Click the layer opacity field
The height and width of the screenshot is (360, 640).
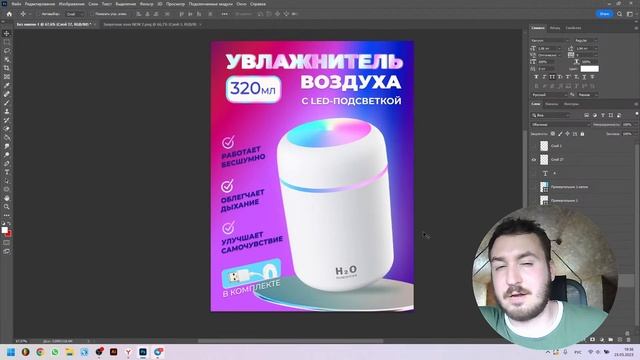[627, 124]
